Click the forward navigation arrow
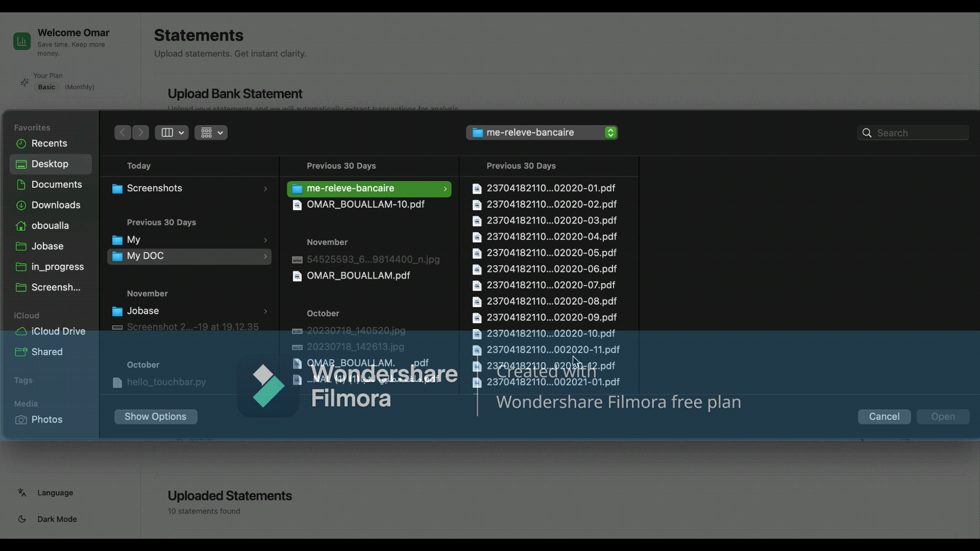This screenshot has height=551, width=980. pos(140,133)
